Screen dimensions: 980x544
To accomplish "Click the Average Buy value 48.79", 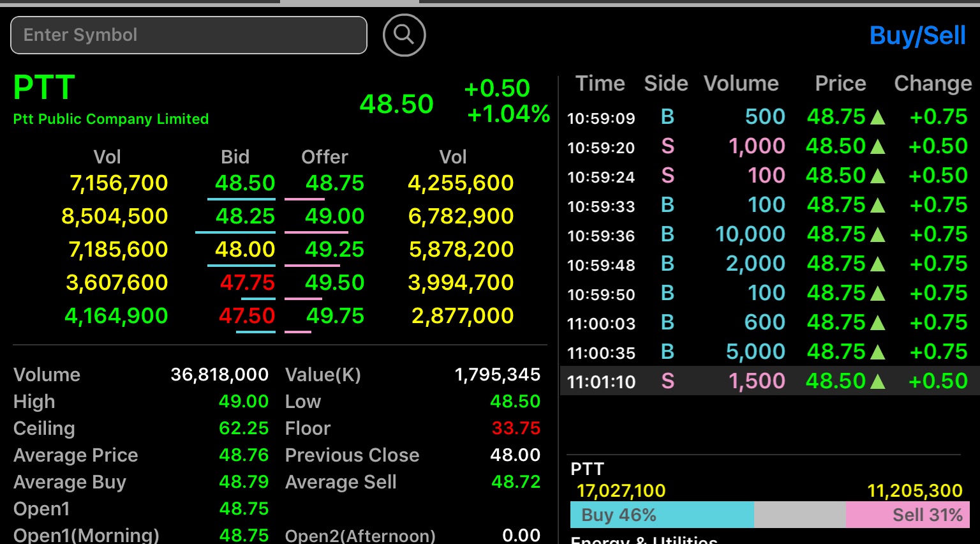I will coord(244,482).
